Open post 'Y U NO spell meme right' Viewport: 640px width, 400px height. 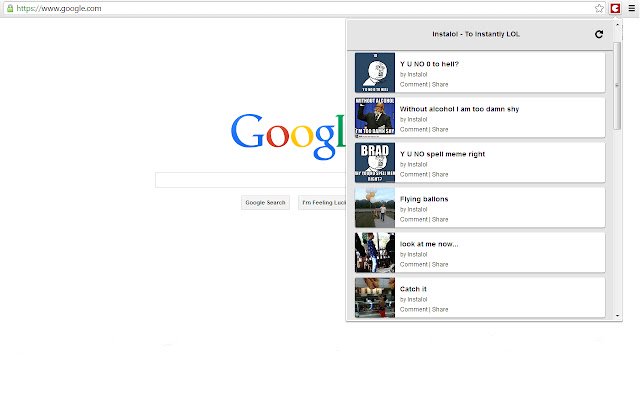pyautogui.click(x=442, y=154)
